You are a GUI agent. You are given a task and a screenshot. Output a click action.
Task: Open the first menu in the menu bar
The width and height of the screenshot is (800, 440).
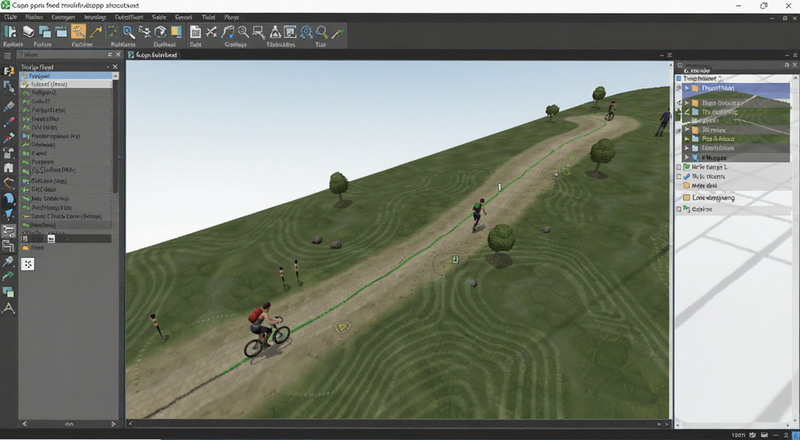point(10,17)
